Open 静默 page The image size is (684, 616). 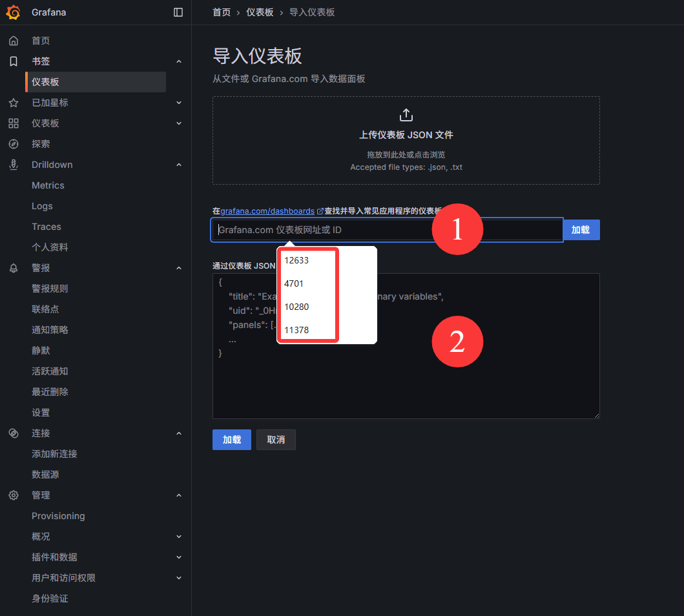click(x=41, y=351)
